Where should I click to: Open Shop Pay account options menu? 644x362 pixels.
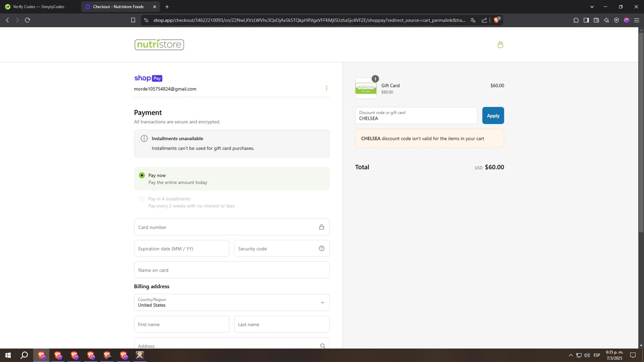coord(326,88)
